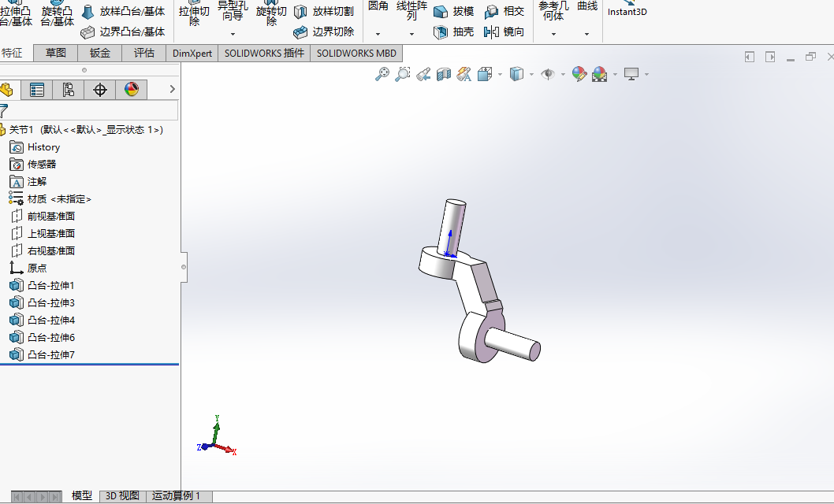Select the 注解 tree item
The image size is (834, 504).
coord(28,182)
